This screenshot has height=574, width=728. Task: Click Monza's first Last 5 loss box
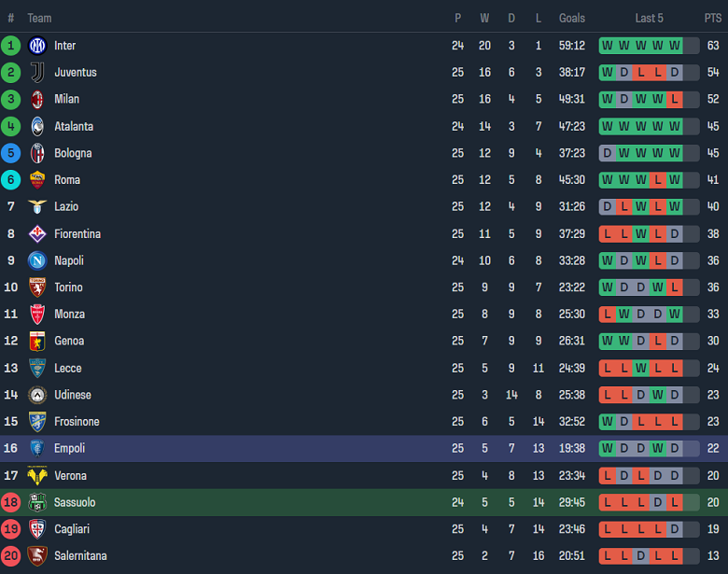click(608, 315)
